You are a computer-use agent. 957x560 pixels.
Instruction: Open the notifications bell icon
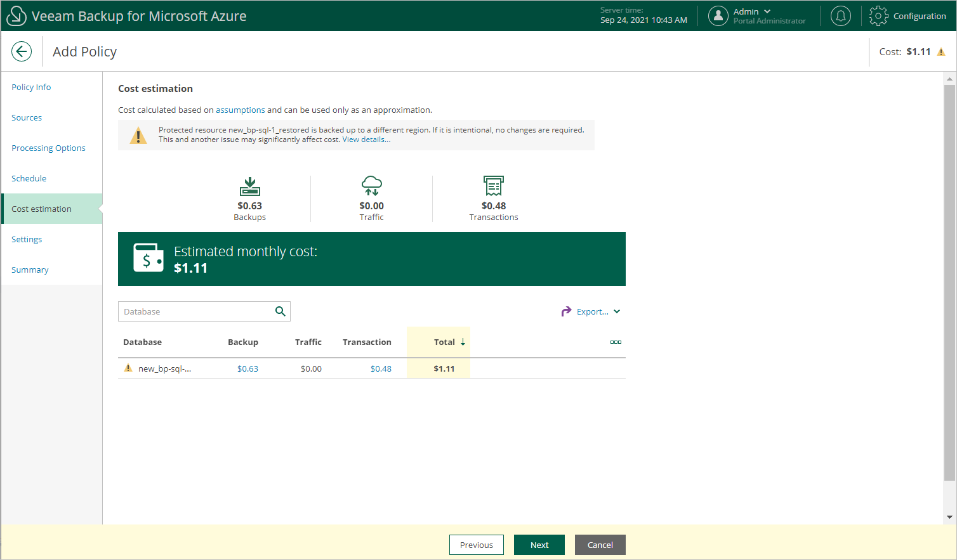point(841,16)
